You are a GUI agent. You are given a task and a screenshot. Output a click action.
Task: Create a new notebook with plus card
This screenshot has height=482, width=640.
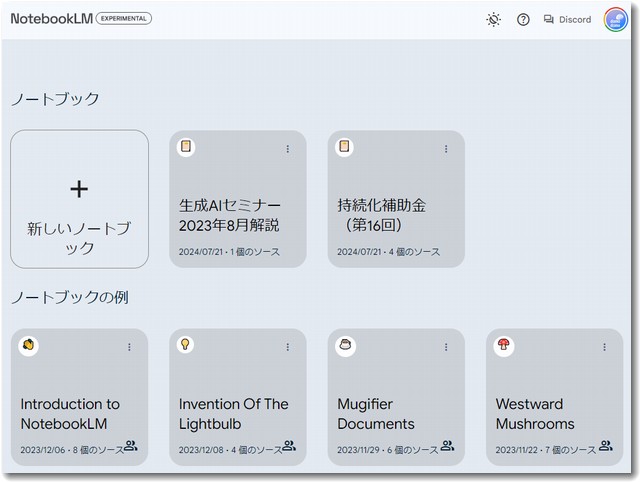pyautogui.click(x=79, y=199)
